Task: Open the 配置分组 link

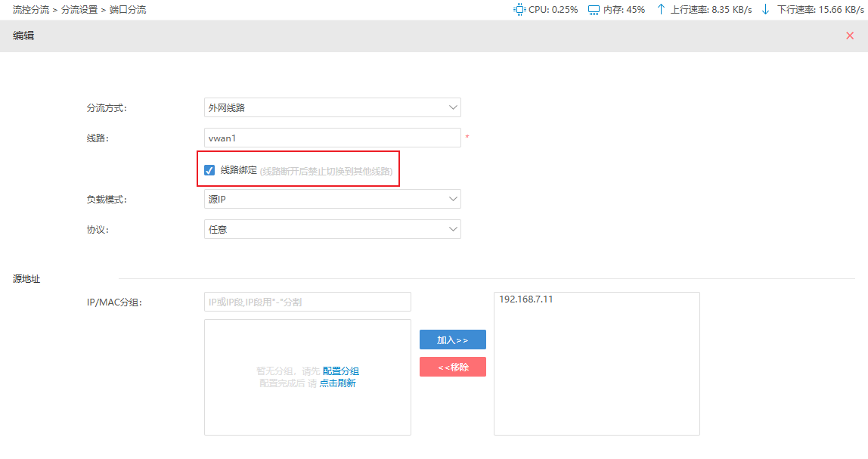Action: click(340, 371)
